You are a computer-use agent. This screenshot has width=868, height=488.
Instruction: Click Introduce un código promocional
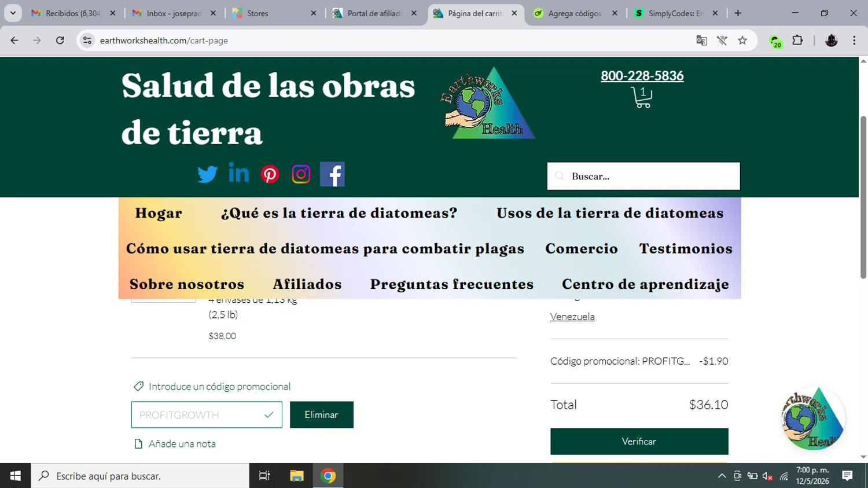pyautogui.click(x=219, y=386)
